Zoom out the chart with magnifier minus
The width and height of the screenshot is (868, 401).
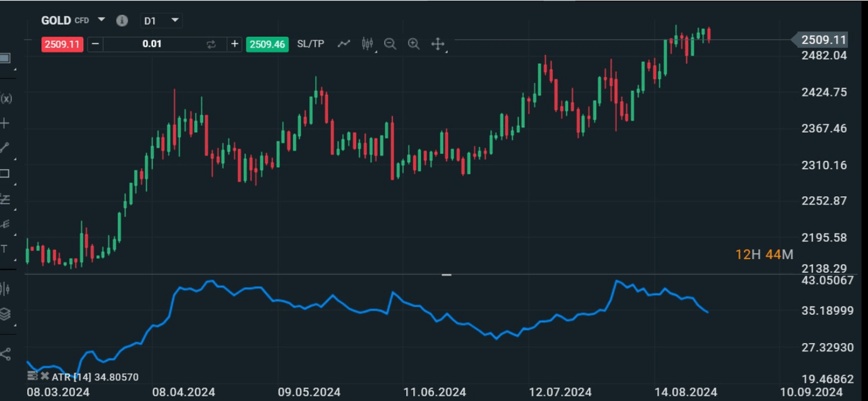coord(390,43)
